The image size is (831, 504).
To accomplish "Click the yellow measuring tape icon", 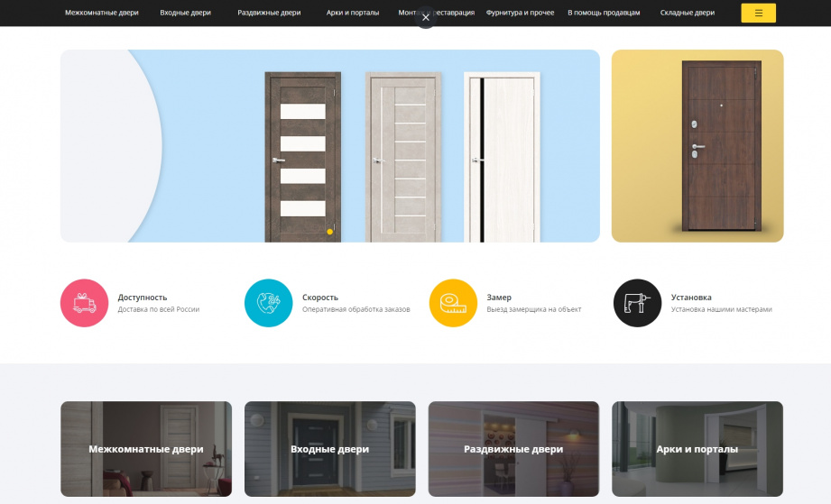I will tap(453, 303).
